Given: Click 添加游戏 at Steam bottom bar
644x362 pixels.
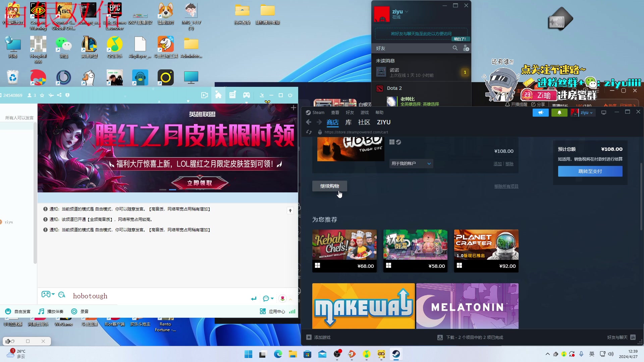Looking at the screenshot, I should (x=318, y=338).
